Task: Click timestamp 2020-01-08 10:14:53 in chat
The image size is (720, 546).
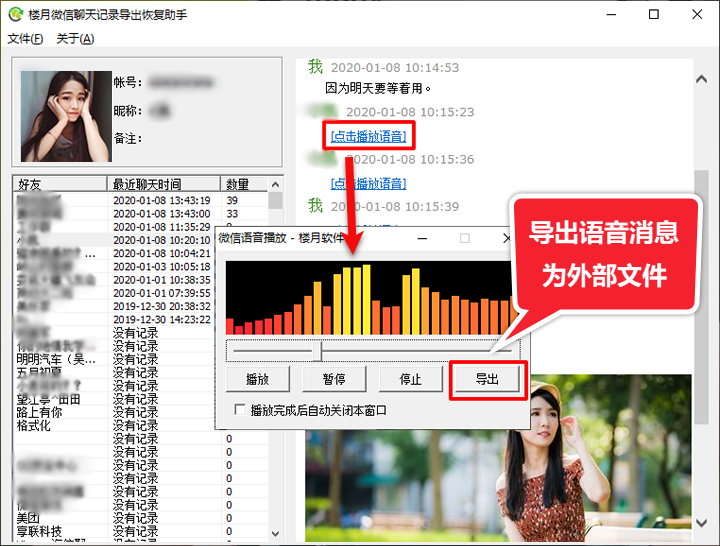Action: click(395, 68)
